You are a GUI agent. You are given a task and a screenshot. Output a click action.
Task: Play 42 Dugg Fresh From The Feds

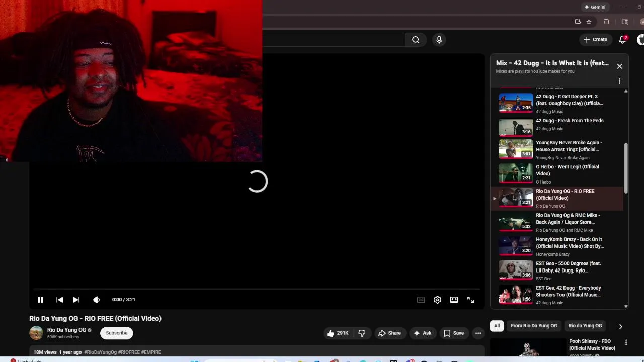click(x=556, y=127)
